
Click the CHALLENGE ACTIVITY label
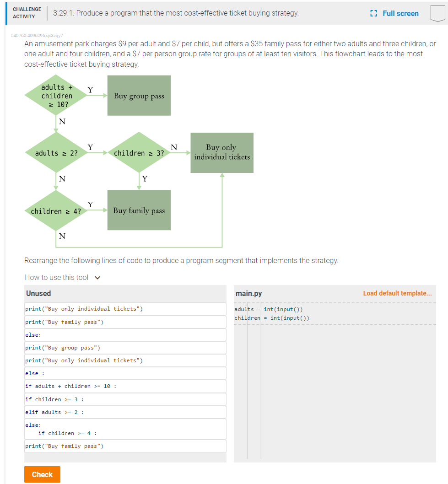[27, 12]
